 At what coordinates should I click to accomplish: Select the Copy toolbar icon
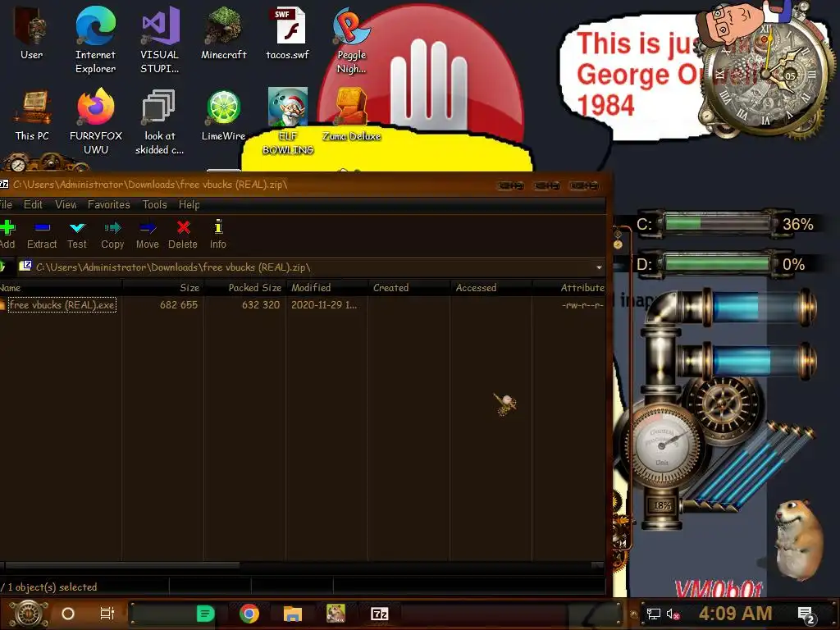(112, 234)
